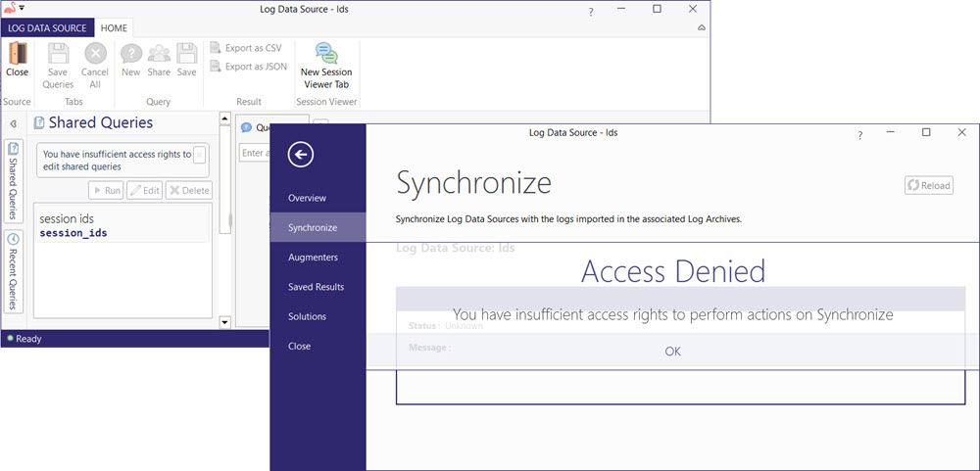This screenshot has width=980, height=471.
Task: Open Saved Results in the sidebar
Action: [x=316, y=287]
